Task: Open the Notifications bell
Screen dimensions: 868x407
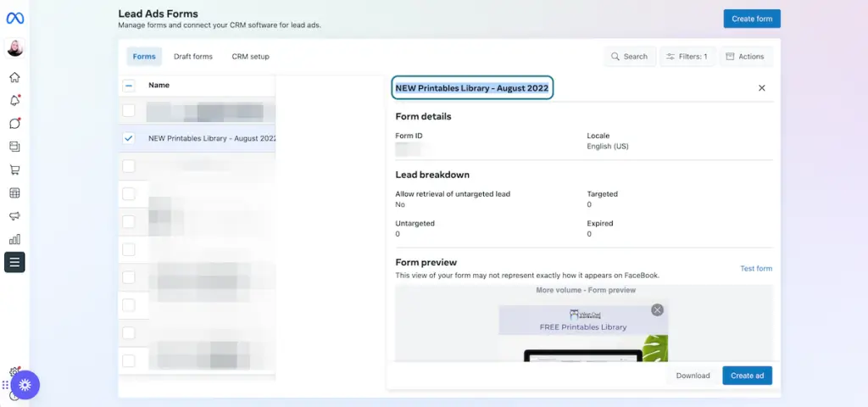Action: coord(15,100)
